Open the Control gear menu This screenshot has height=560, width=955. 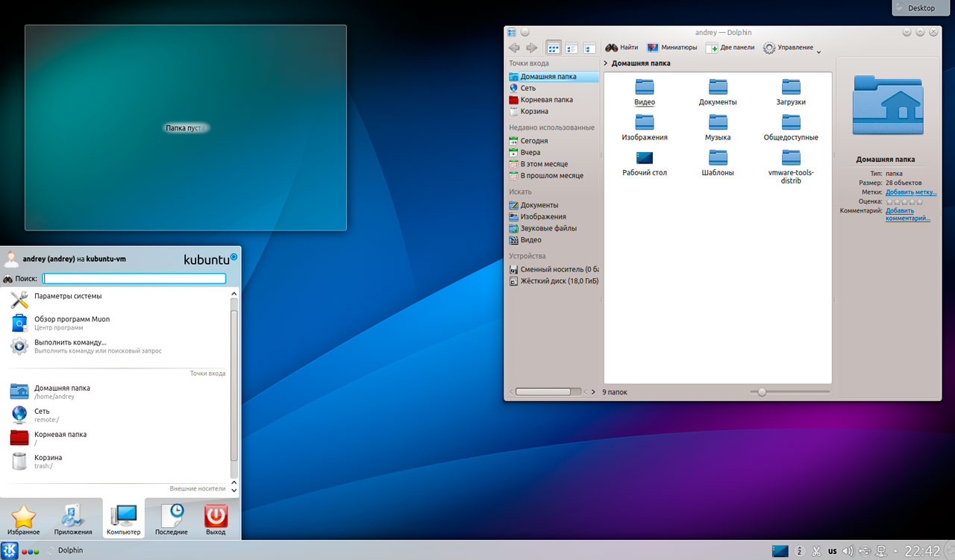point(789,48)
